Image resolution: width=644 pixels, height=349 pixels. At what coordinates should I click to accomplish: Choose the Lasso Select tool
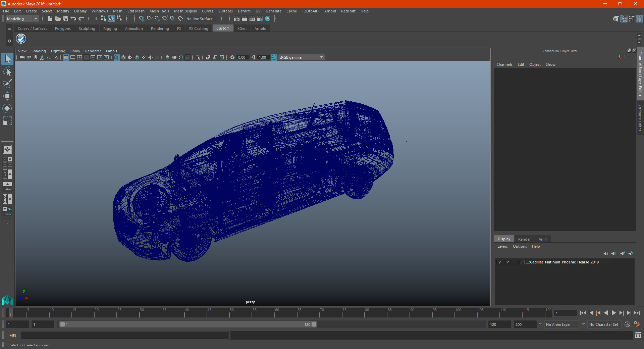tap(7, 71)
